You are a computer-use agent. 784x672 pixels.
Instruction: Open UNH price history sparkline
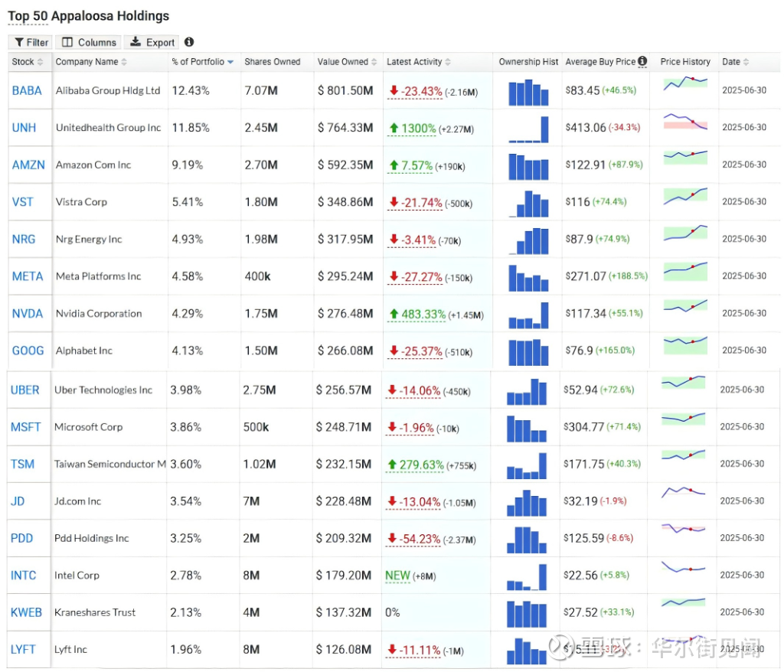[685, 122]
